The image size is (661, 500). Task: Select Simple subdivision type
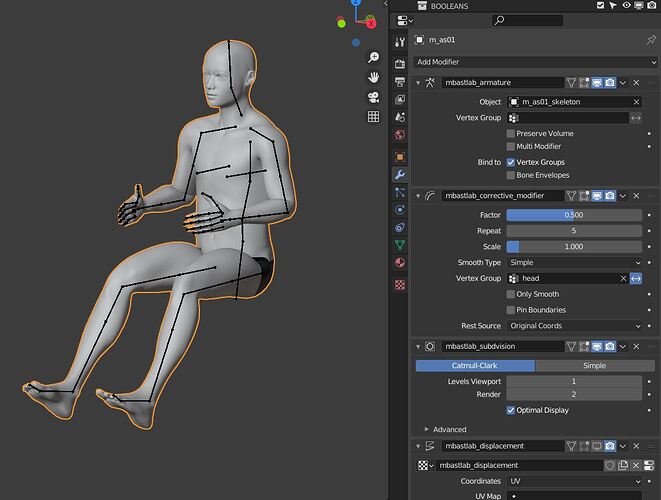(595, 366)
